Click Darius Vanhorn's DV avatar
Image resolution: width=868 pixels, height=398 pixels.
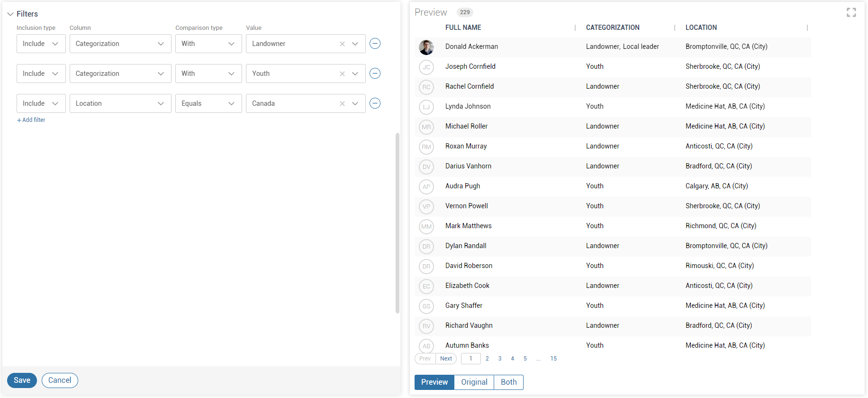(426, 167)
